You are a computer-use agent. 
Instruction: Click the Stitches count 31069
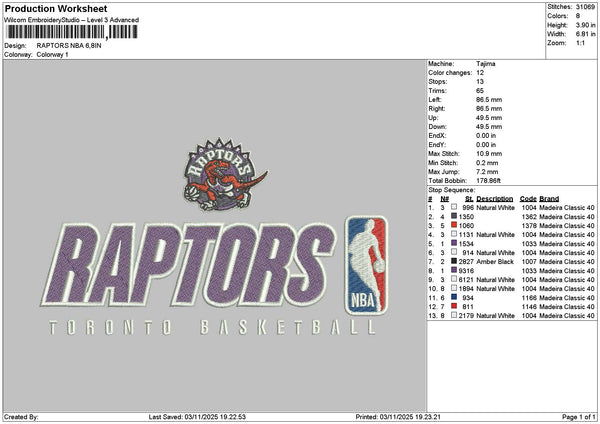pos(585,7)
